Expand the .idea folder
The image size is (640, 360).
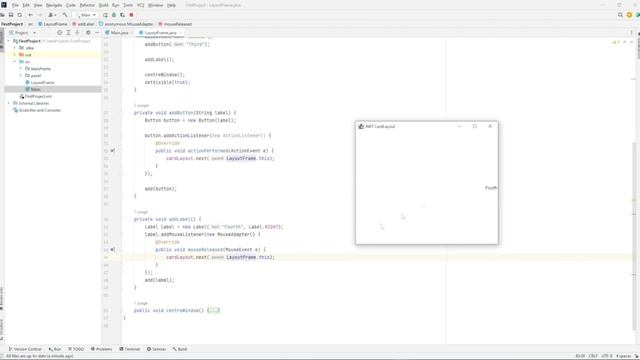coord(15,48)
